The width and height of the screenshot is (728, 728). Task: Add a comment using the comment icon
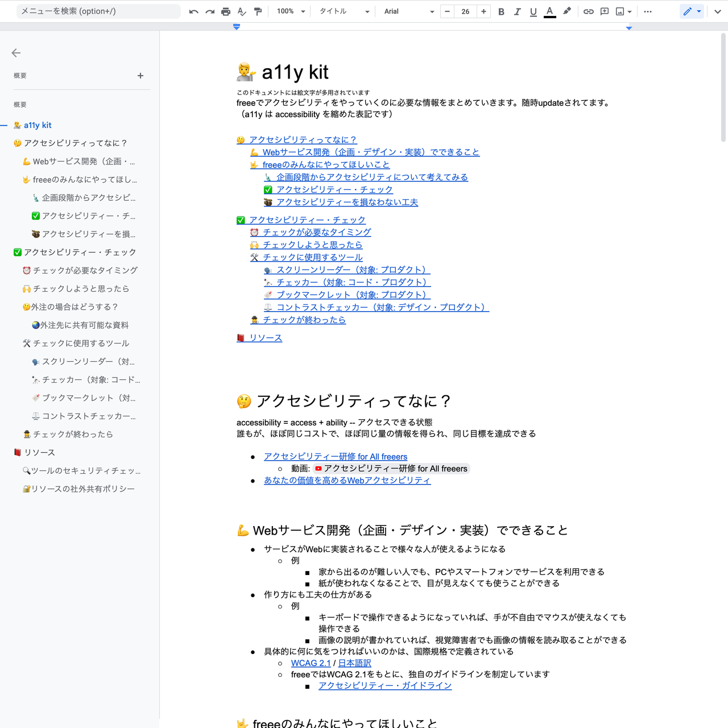pyautogui.click(x=605, y=11)
